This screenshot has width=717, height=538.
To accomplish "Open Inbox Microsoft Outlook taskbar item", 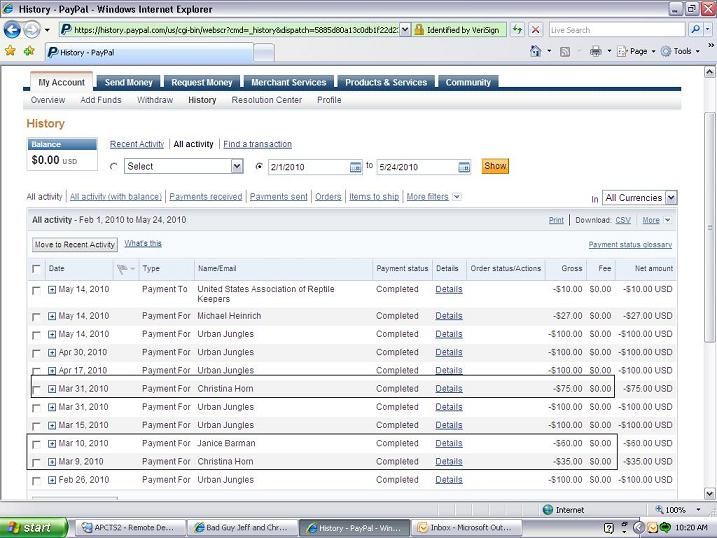I will pos(466,527).
